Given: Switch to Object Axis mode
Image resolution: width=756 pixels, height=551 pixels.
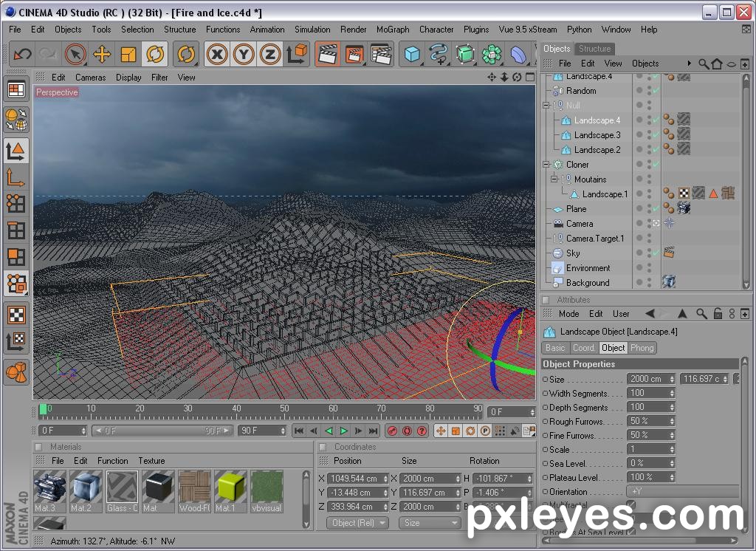Looking at the screenshot, I should pos(16,177).
